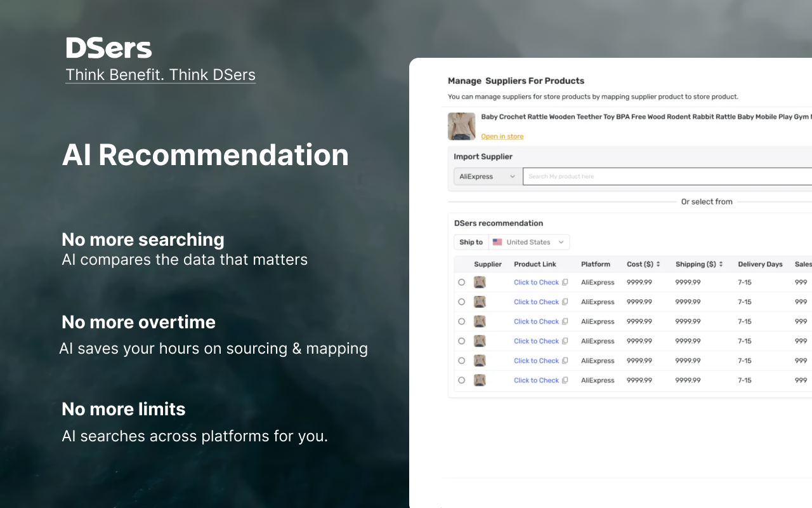Screen dimensions: 812x508
Task: Sort suppliers by the Cost ($) sort arrows
Action: pos(658,264)
